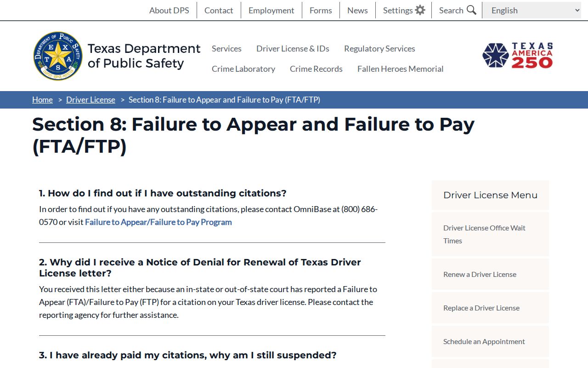Click question 2 about Notice of Denial
Screen dimensions: 588x368
point(200,268)
